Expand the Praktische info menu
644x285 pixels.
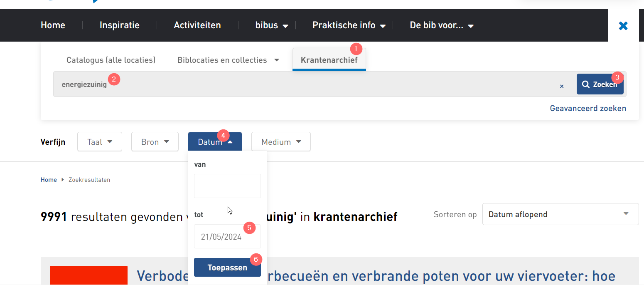pos(349,25)
